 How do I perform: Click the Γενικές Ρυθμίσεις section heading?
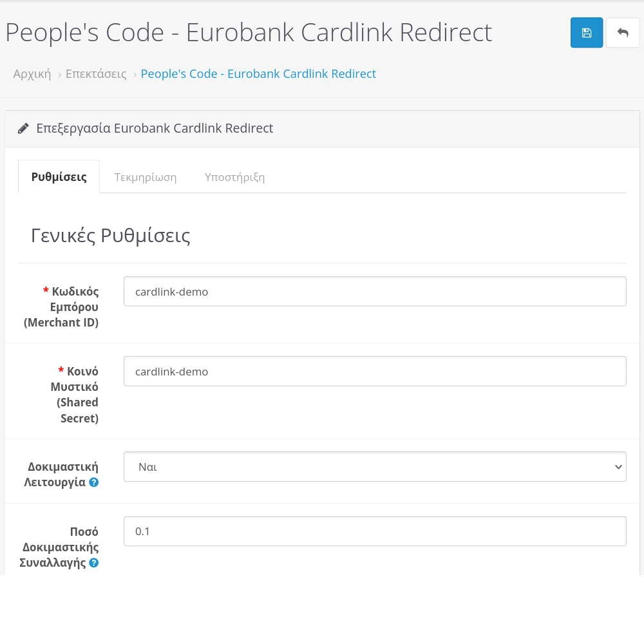coord(111,236)
